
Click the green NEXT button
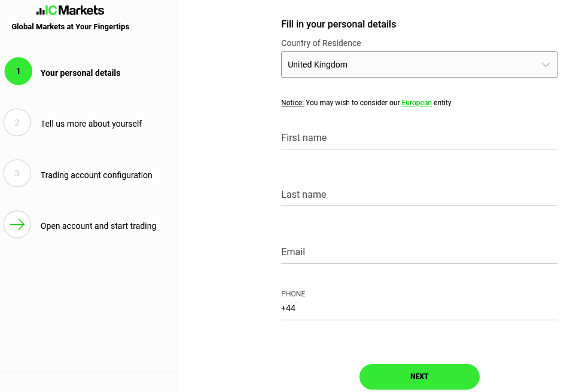click(x=419, y=376)
